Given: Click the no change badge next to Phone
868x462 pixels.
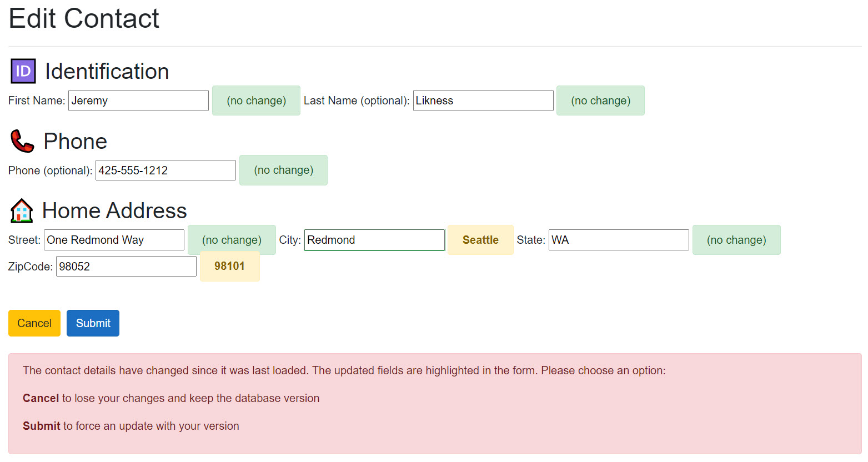Looking at the screenshot, I should click(x=283, y=170).
